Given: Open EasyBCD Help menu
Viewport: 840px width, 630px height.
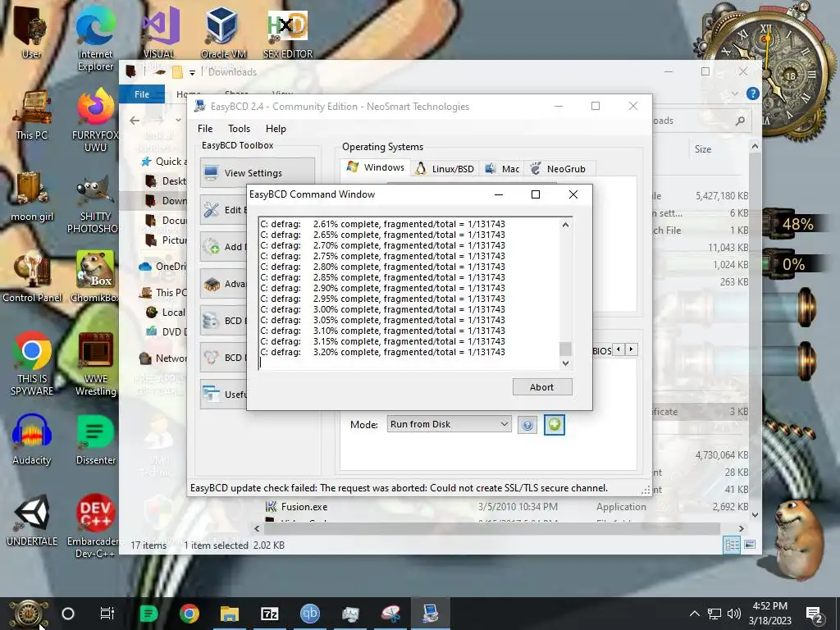Looking at the screenshot, I should tap(276, 129).
